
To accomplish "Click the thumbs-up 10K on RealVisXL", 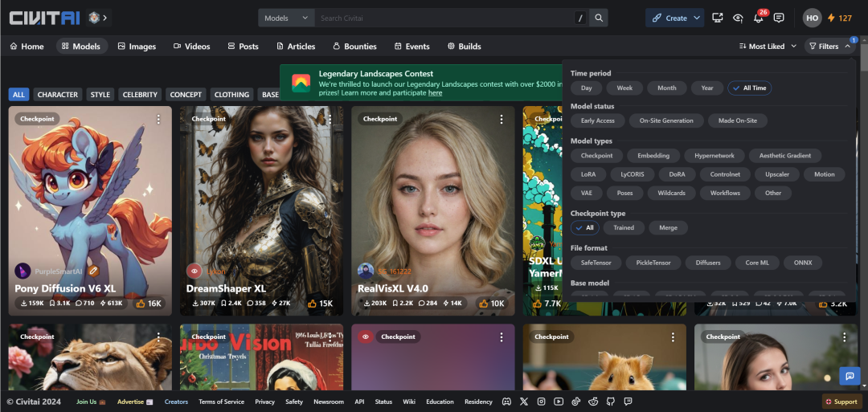I will coord(492,304).
